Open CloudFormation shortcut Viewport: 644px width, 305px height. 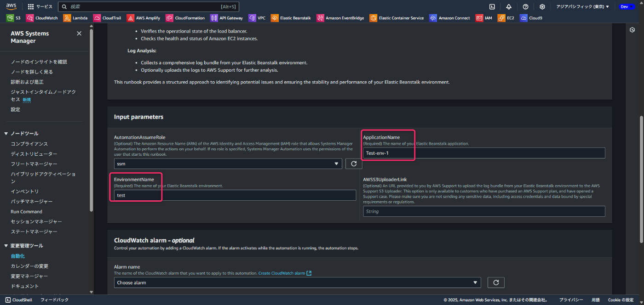[185, 18]
